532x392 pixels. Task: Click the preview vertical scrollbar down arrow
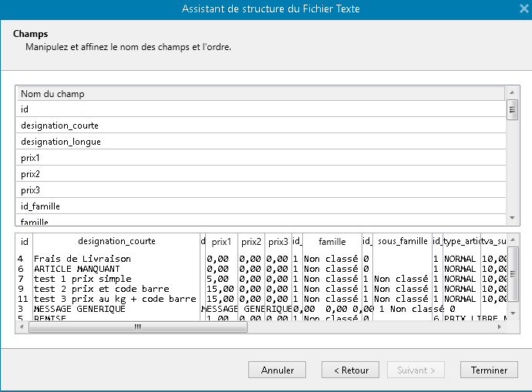tap(511, 315)
